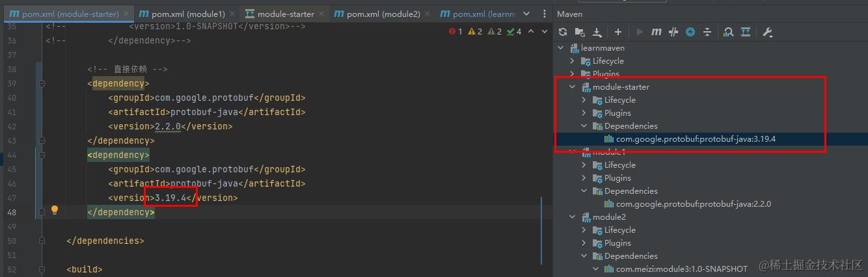Collapse the module-starter node

coord(573,86)
